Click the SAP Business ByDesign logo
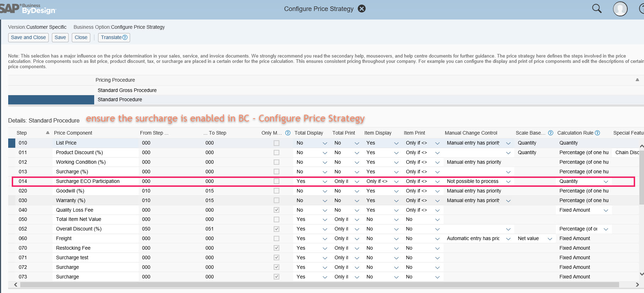The image size is (644, 293). tap(28, 9)
